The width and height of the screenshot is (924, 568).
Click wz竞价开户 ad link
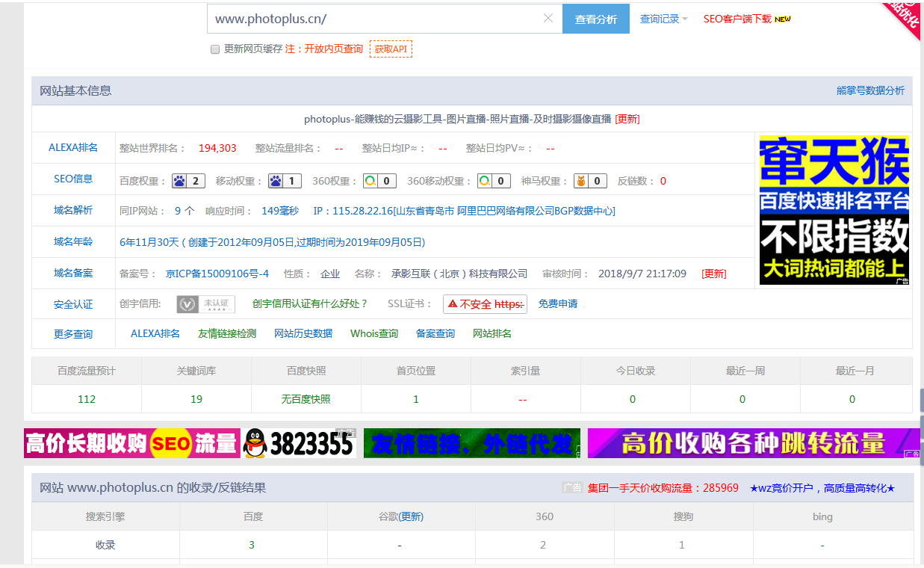[x=822, y=488]
